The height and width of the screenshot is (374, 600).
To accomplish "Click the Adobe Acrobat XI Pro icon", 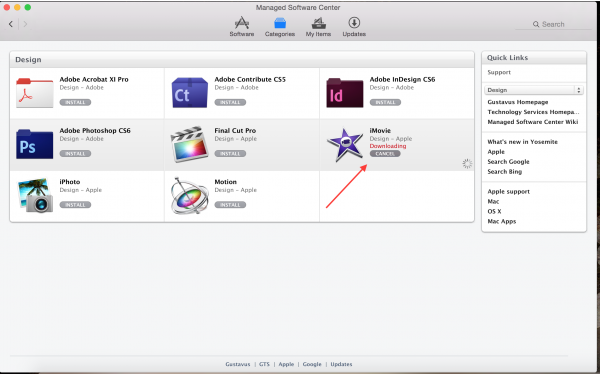I will 34,93.
